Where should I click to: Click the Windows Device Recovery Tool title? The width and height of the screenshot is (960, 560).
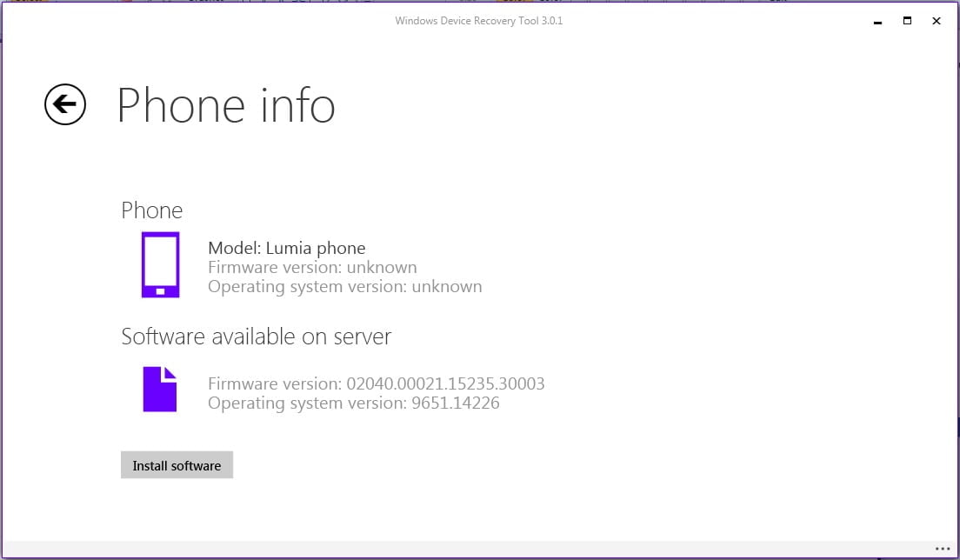(479, 21)
